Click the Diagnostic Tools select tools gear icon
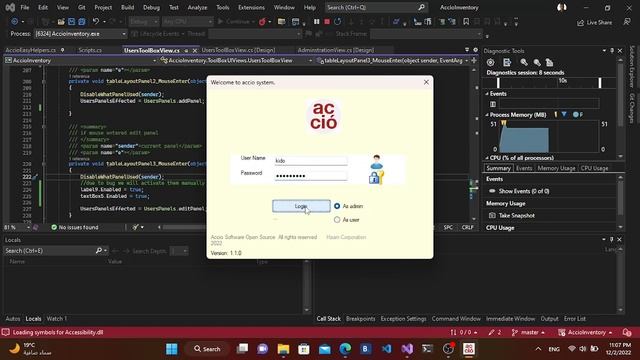Screen dimensions: 640x360 tap(490, 62)
